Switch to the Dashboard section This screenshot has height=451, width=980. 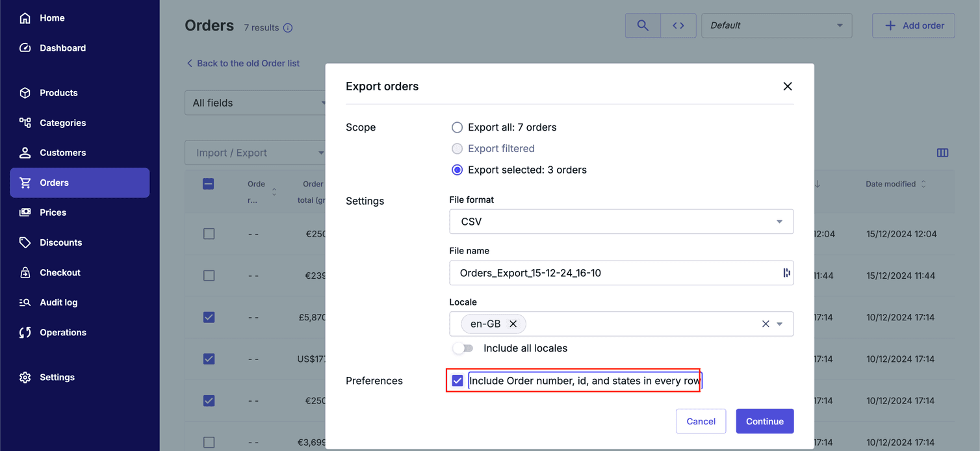62,47
